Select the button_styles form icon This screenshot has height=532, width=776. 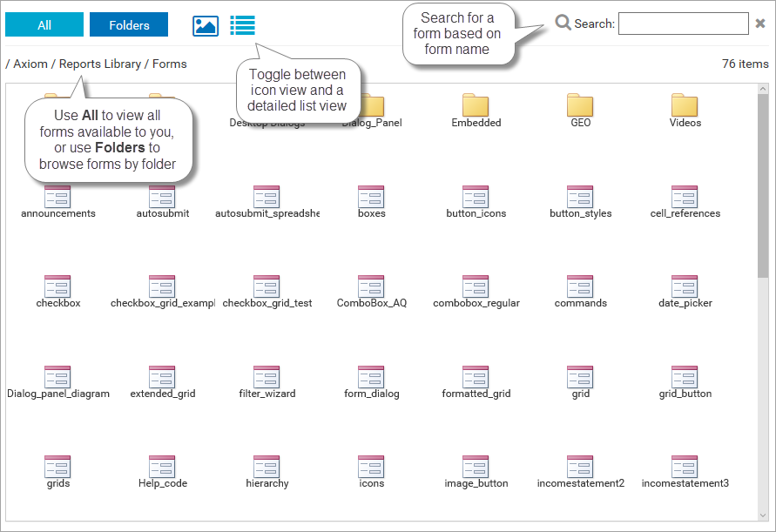click(580, 198)
